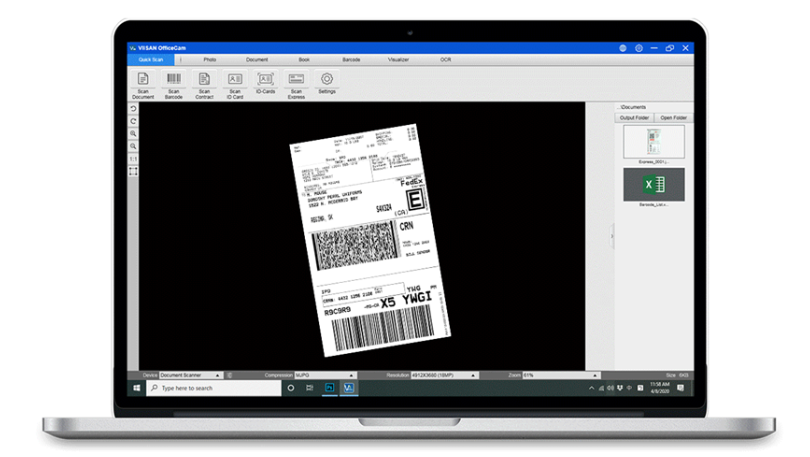Screen dimensions: 810x457
Task: Open the Device dropdown showing Document Scanner
Action: (190, 375)
